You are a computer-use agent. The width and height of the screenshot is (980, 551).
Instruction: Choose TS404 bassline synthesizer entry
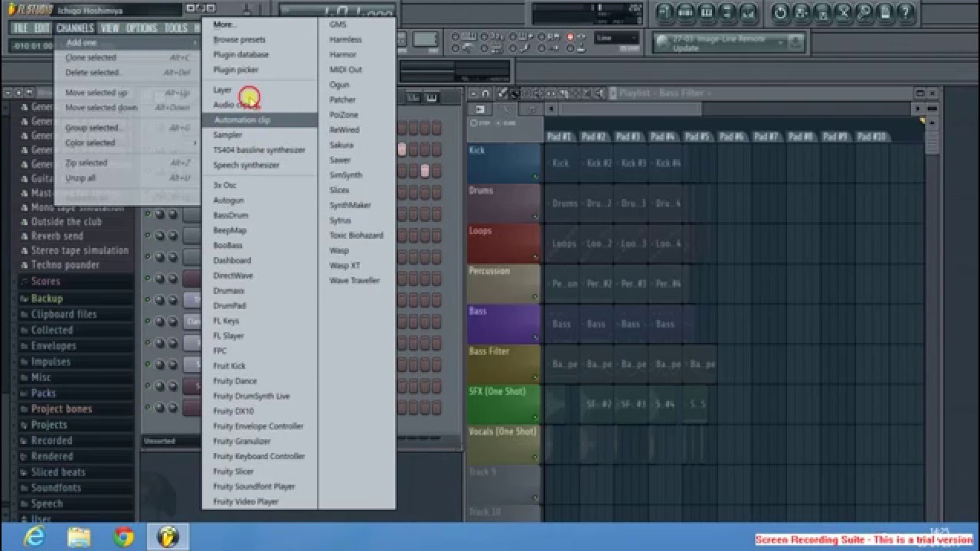pyautogui.click(x=260, y=150)
